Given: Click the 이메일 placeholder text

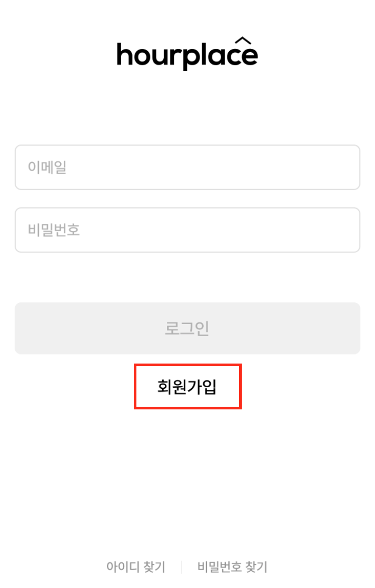Looking at the screenshot, I should point(47,168).
